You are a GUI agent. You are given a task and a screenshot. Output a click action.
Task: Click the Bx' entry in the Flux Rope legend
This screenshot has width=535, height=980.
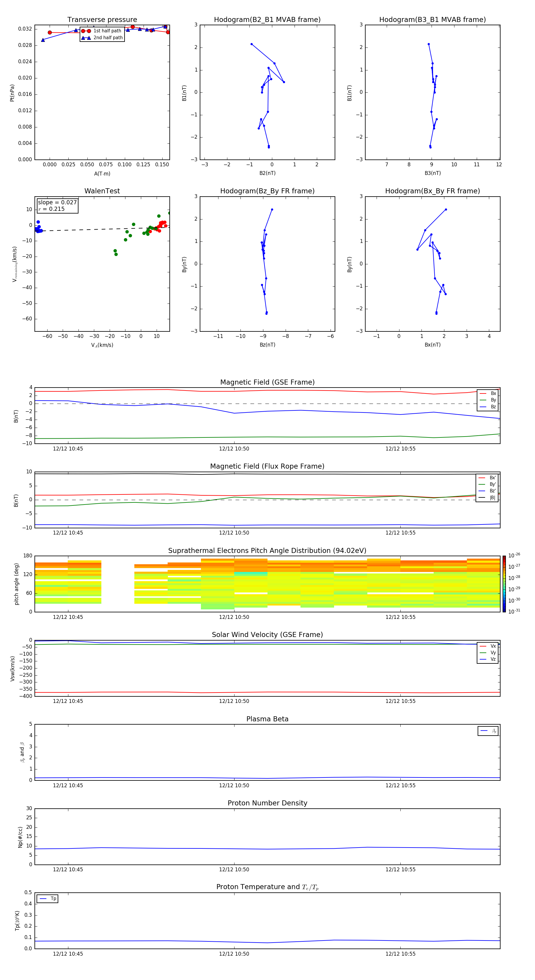(x=487, y=478)
